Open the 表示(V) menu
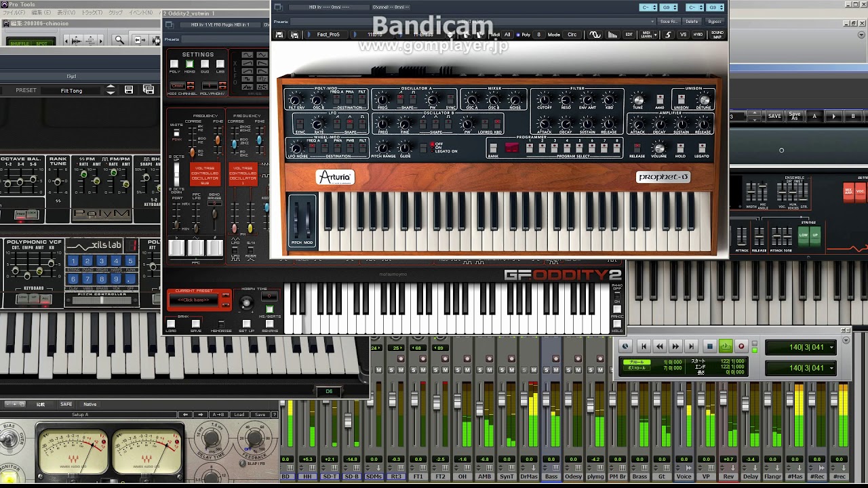 pyautogui.click(x=66, y=13)
